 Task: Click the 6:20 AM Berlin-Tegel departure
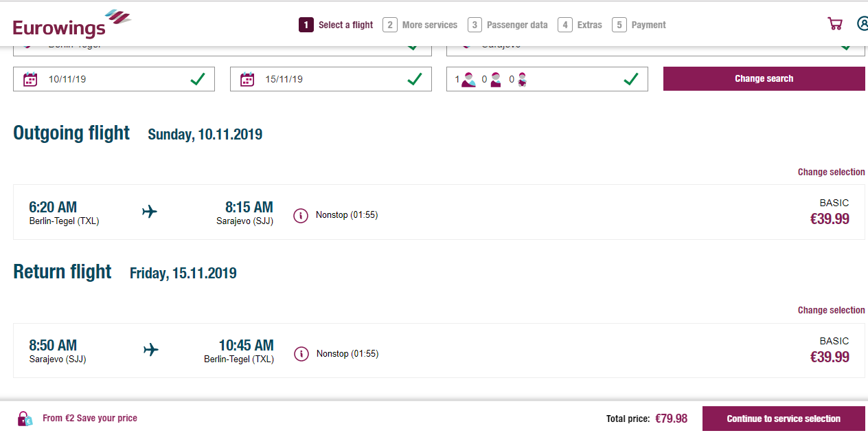pyautogui.click(x=64, y=212)
